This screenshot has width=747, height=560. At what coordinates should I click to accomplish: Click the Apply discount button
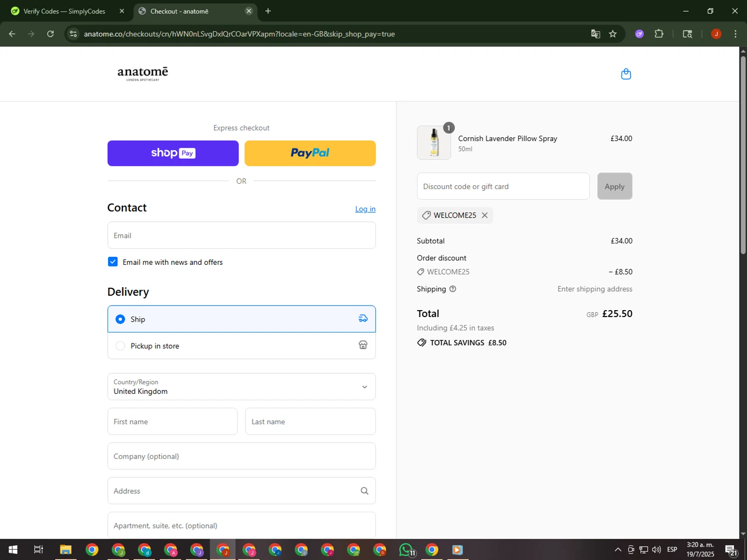pyautogui.click(x=615, y=186)
